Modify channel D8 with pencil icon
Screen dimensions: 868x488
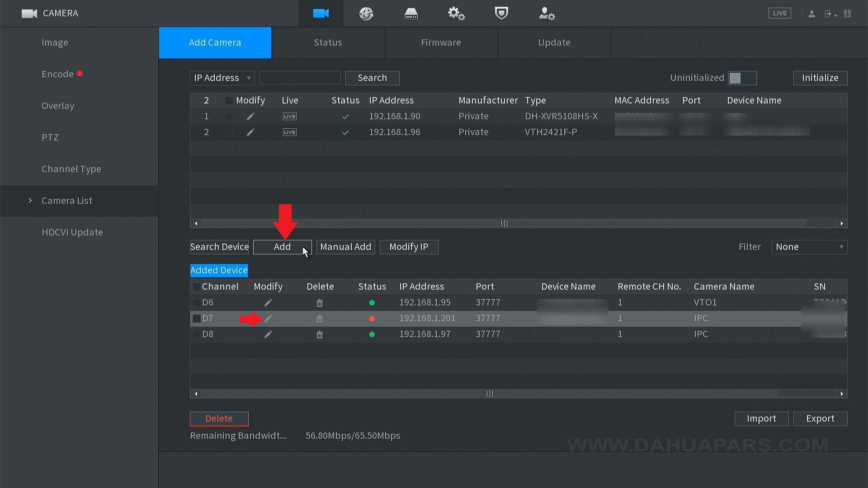tap(268, 334)
